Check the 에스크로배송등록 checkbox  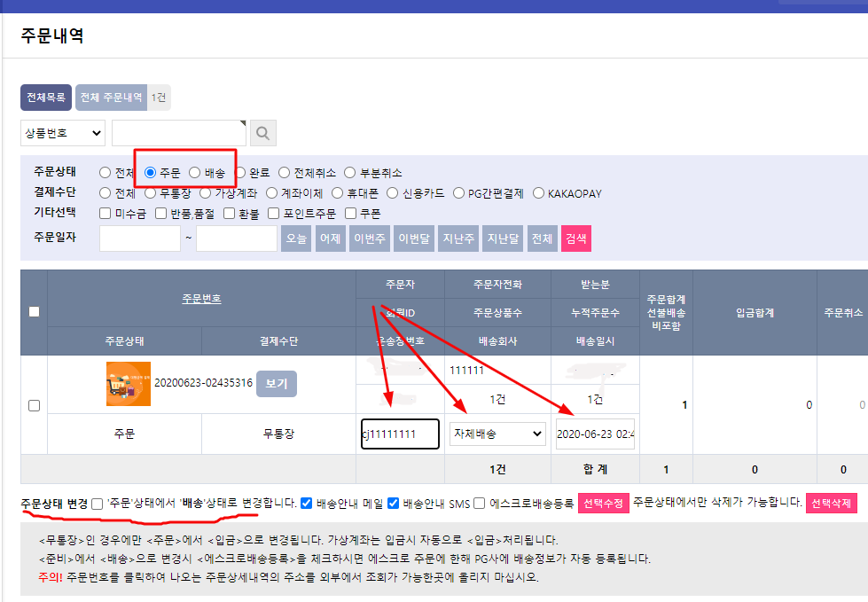coord(480,504)
